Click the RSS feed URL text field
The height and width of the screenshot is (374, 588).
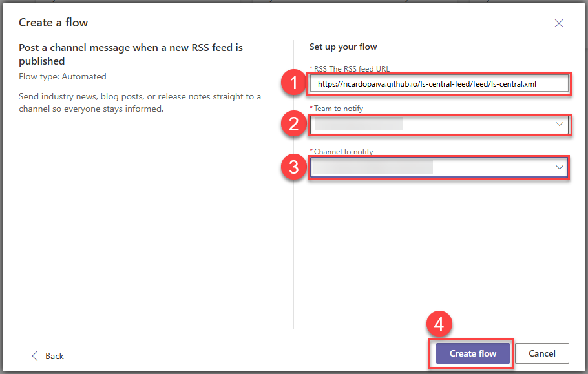pos(439,83)
